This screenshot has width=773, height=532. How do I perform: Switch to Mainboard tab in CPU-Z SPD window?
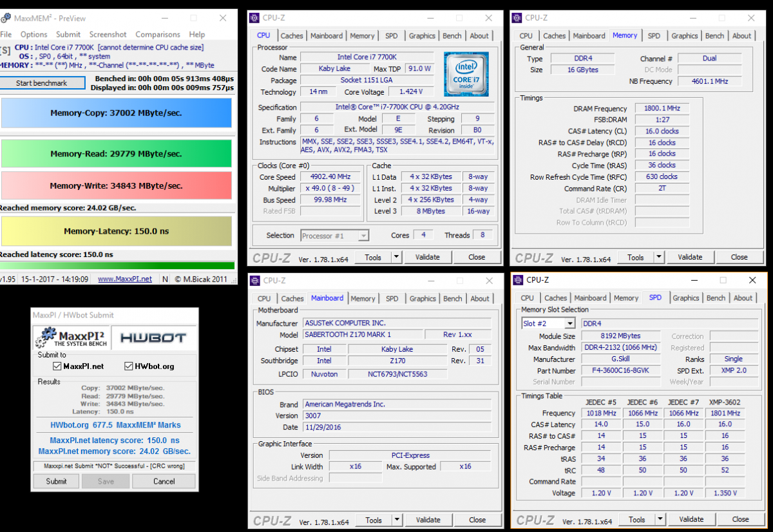[591, 298]
